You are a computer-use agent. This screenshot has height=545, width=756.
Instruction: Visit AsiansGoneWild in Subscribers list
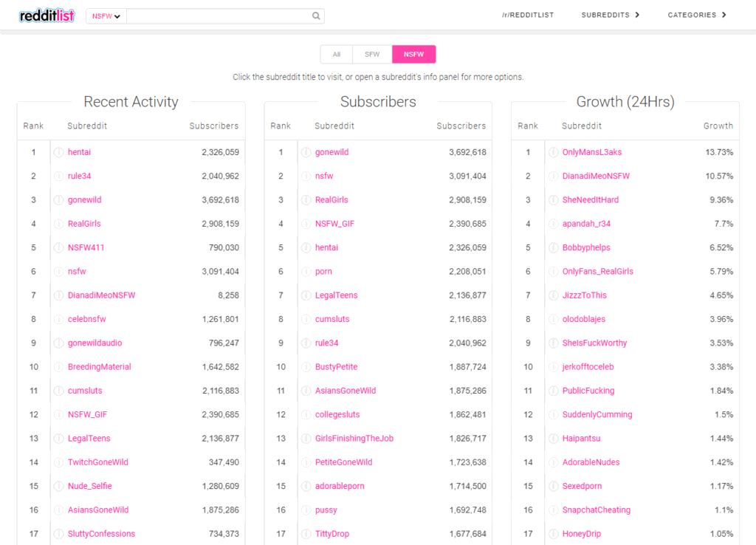tap(346, 391)
